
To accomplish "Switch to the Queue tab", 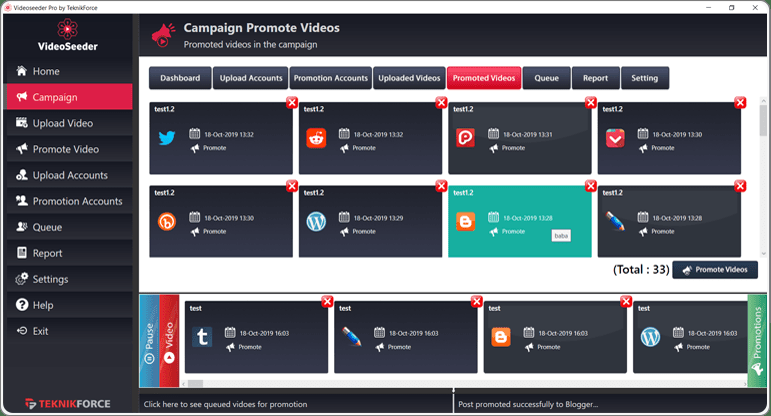I will 546,78.
